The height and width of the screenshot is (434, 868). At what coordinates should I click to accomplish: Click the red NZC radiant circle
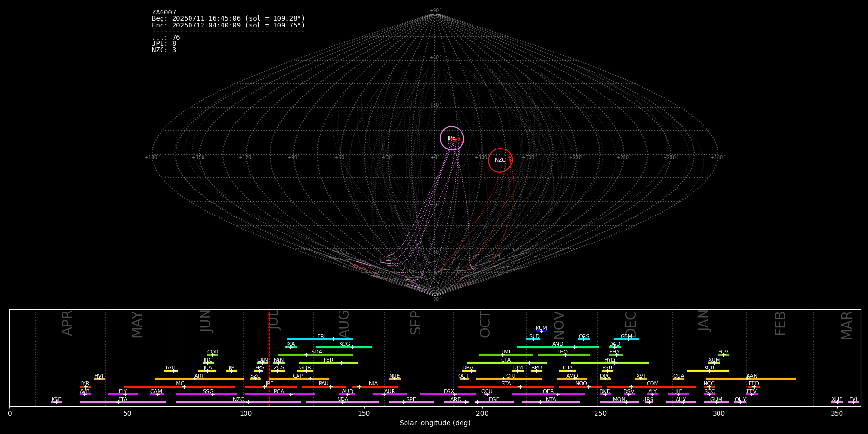click(500, 160)
